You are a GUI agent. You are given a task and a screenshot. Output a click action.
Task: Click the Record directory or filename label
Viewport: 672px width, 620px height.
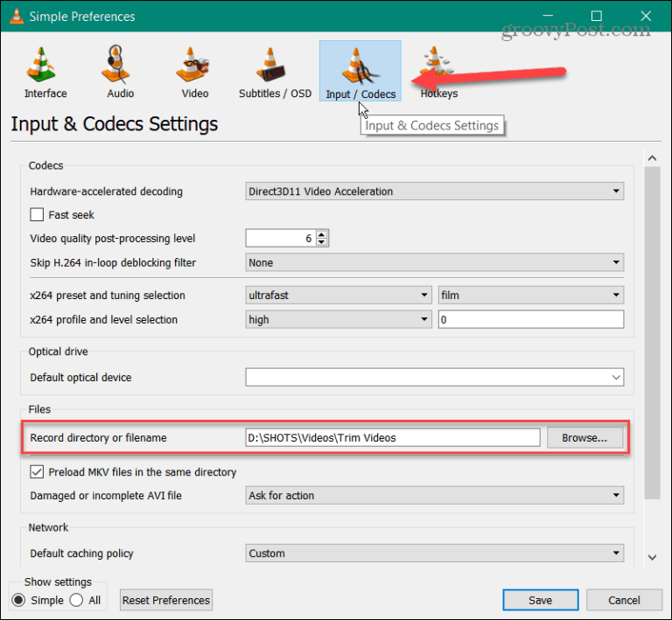click(x=98, y=437)
